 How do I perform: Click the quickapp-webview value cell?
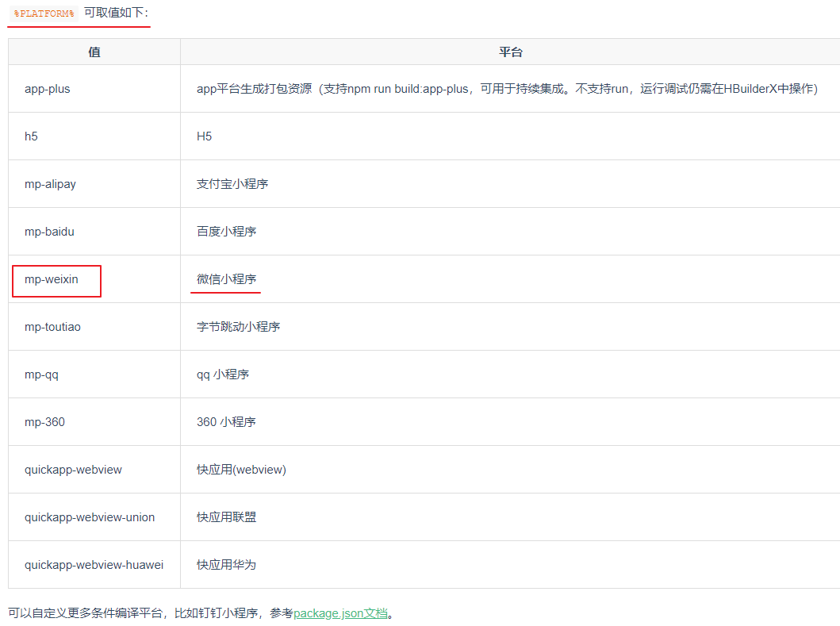click(94, 470)
